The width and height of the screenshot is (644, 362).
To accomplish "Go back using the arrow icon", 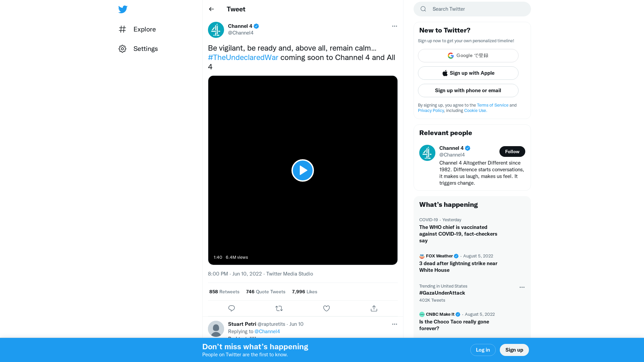I will pyautogui.click(x=211, y=9).
